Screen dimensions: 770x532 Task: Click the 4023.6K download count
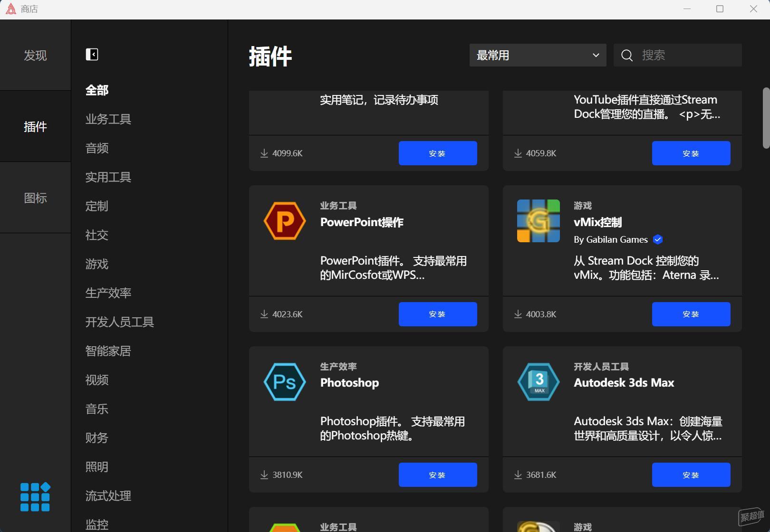click(x=288, y=314)
